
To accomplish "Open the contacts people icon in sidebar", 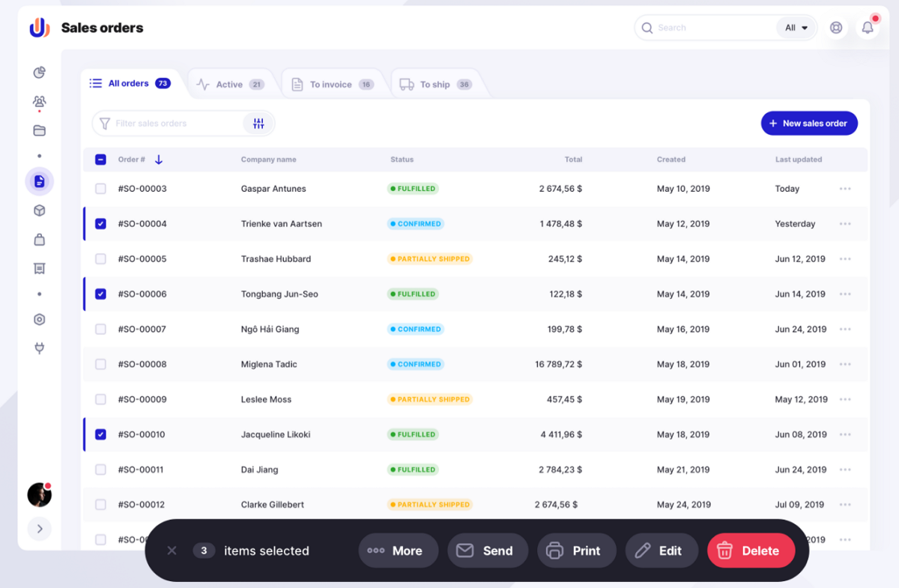I will 40,101.
